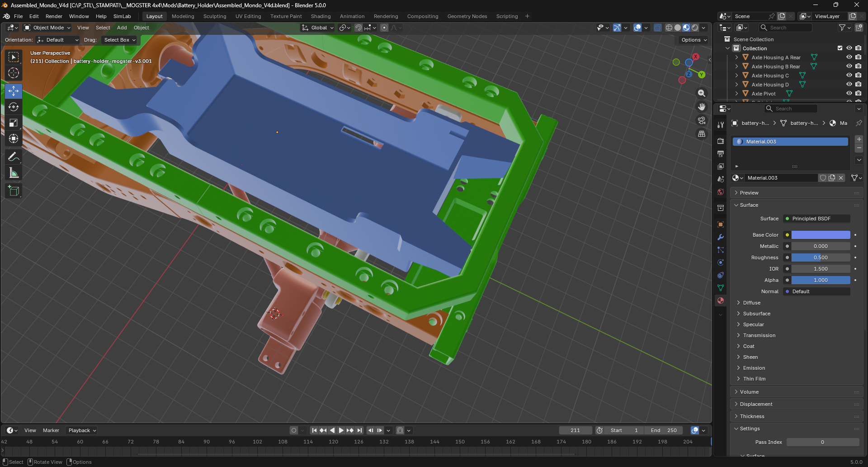Toggle Collection exclude checkbox in outliner
Screen dimensions: 868x467
coord(840,48)
